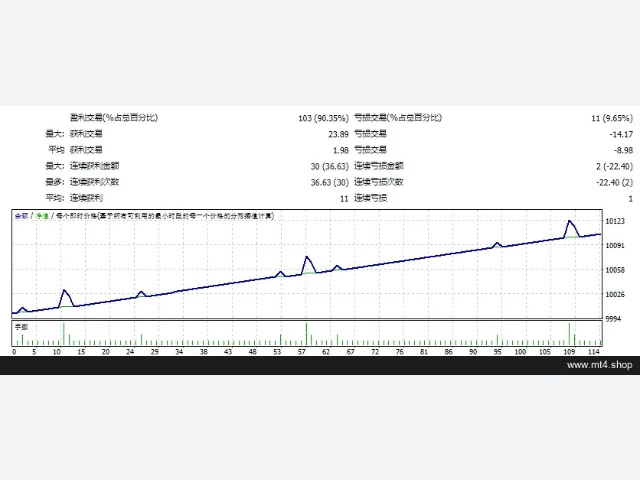
Task: Select x-axis label 57
Action: tap(302, 352)
